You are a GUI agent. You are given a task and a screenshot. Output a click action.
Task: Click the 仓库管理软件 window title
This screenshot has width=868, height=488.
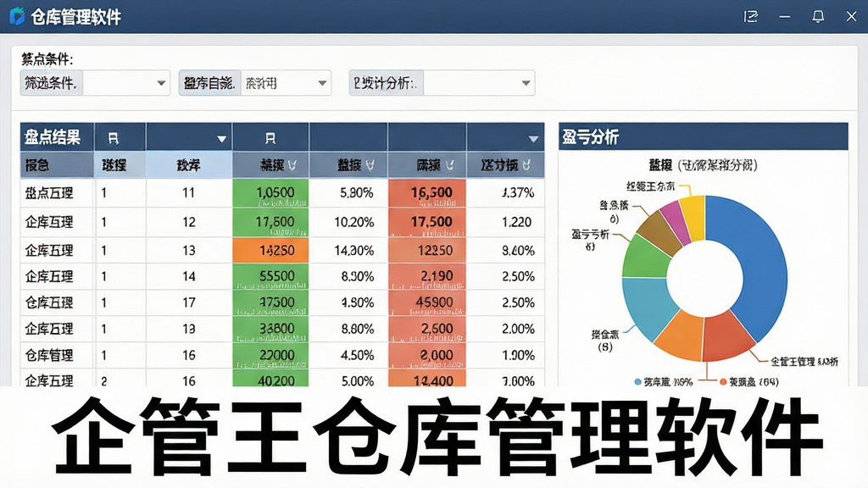75,17
